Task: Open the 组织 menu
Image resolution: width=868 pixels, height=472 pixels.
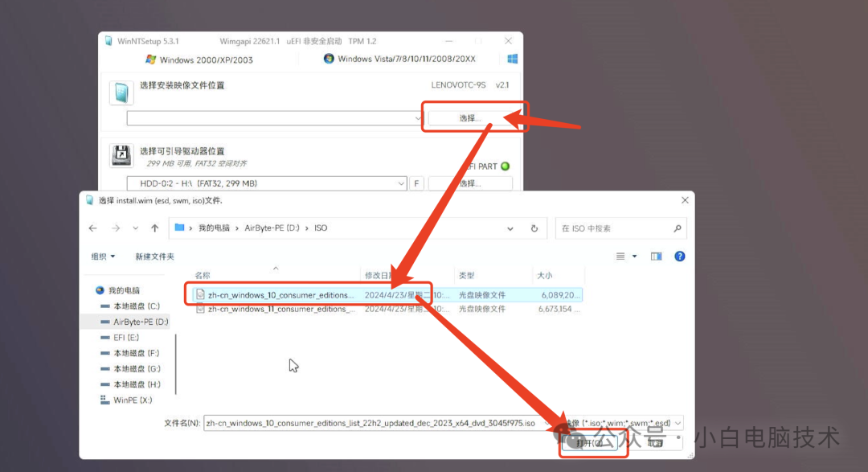Action: pyautogui.click(x=103, y=257)
